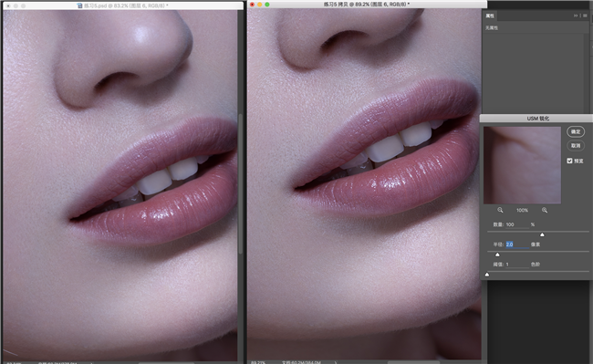
Task: Click the 半径 radius input field
Action: (517, 244)
